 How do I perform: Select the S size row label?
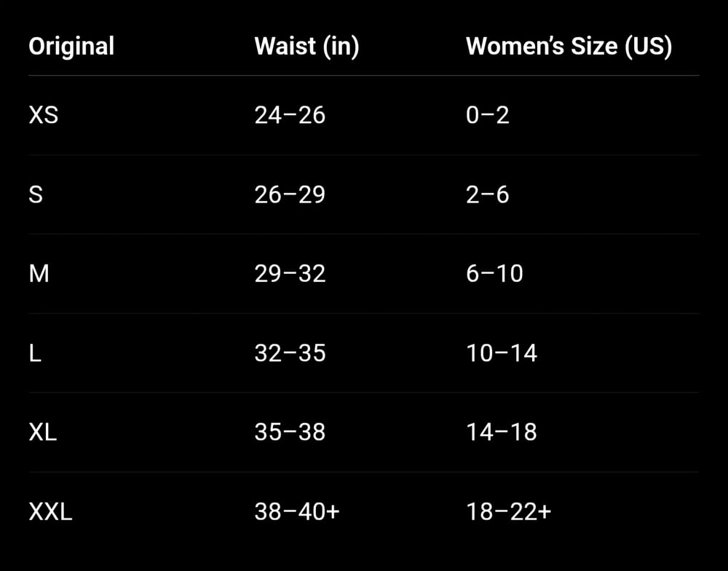coord(35,194)
